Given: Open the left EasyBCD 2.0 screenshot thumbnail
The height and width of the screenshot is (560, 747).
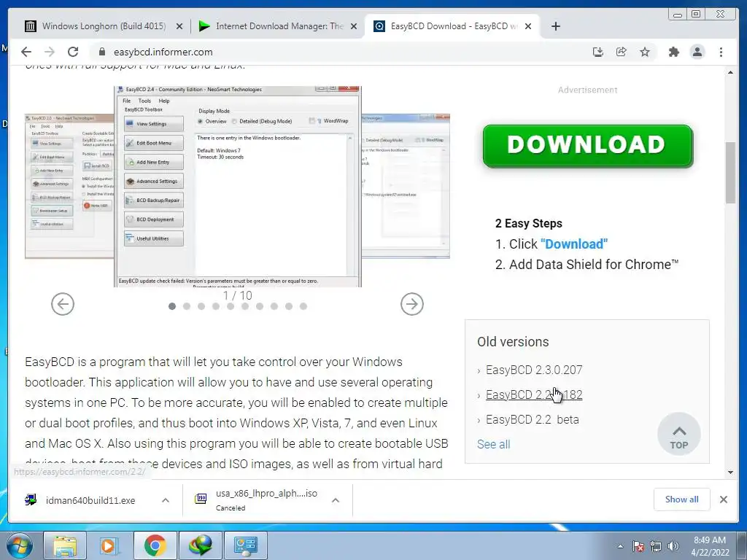Looking at the screenshot, I should pos(69,186).
